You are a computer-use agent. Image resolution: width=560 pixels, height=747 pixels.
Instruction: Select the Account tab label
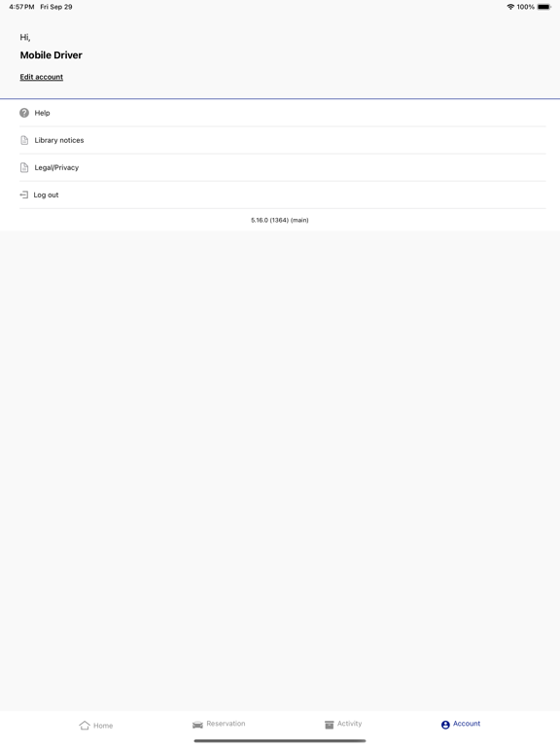467,724
